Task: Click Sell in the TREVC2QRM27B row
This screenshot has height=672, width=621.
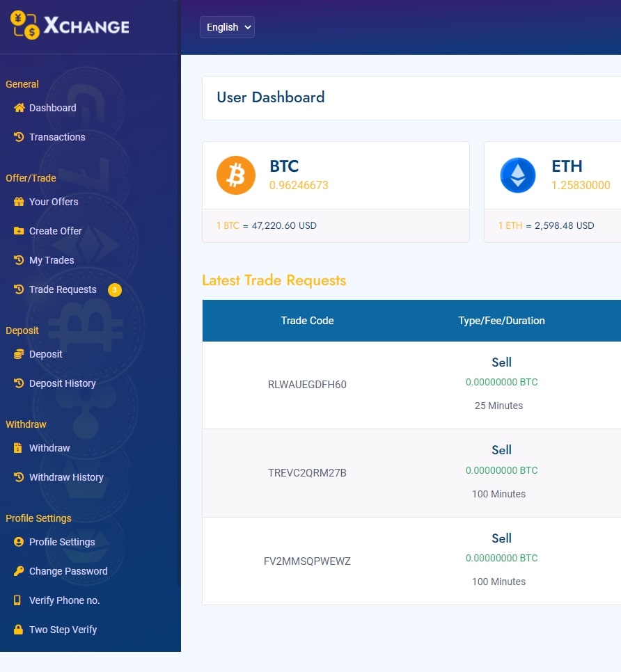Action: [x=501, y=450]
